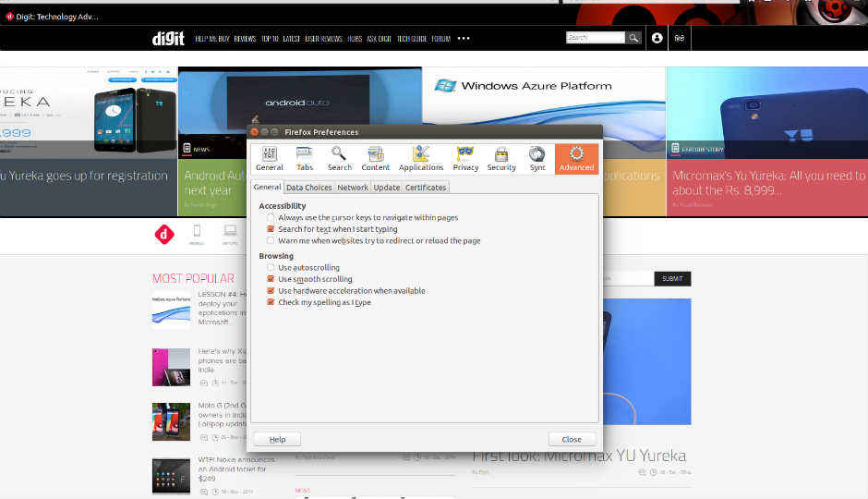Click the SUBMIT button on the webpage
This screenshot has height=499, width=868.
click(x=672, y=278)
